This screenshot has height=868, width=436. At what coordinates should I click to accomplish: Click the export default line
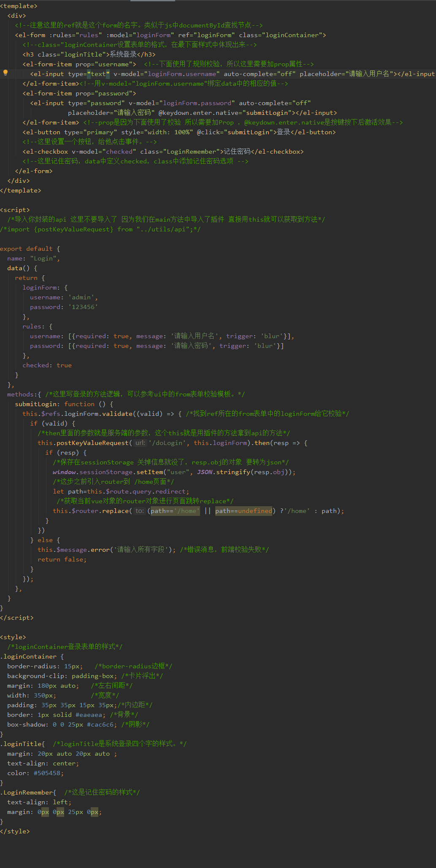pos(30,249)
